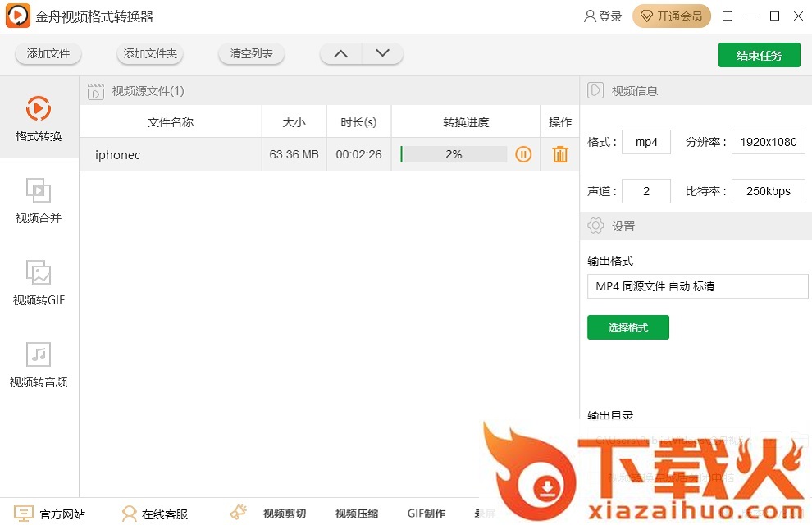The image size is (812, 525).
Task: Open the 官方网站 link
Action: [62, 514]
